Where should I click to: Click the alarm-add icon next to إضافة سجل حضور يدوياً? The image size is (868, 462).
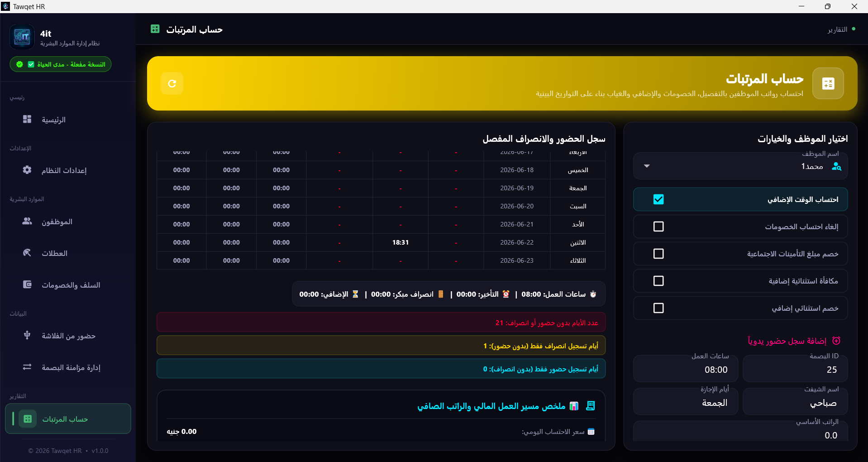point(836,341)
